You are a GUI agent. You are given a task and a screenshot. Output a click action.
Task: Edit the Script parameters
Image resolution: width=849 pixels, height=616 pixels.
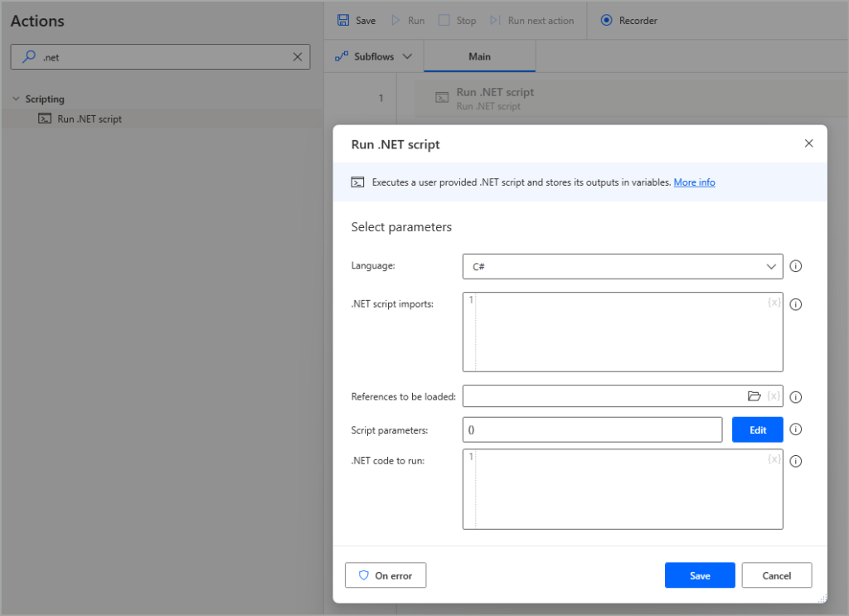click(x=757, y=429)
